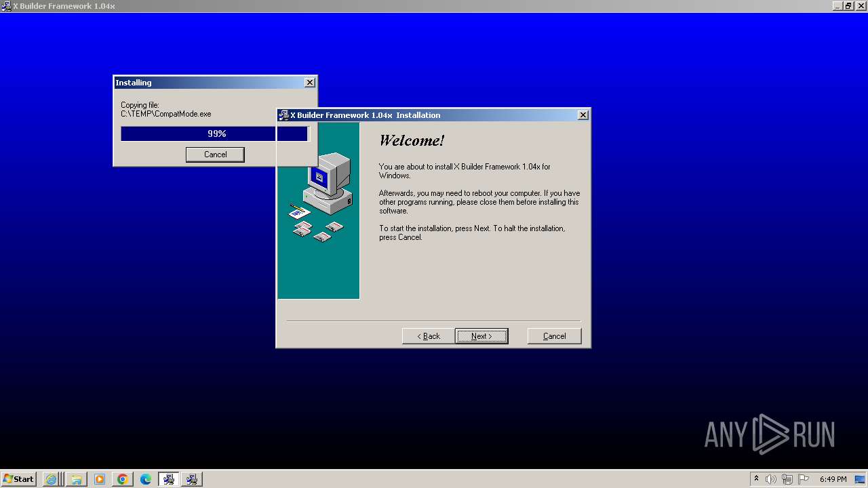
Task: Open the volume control in the tray
Action: 771,479
